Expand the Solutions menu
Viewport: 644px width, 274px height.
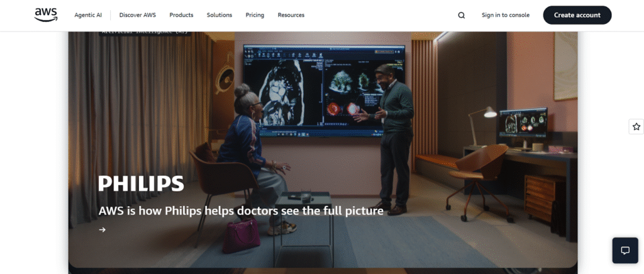click(219, 15)
